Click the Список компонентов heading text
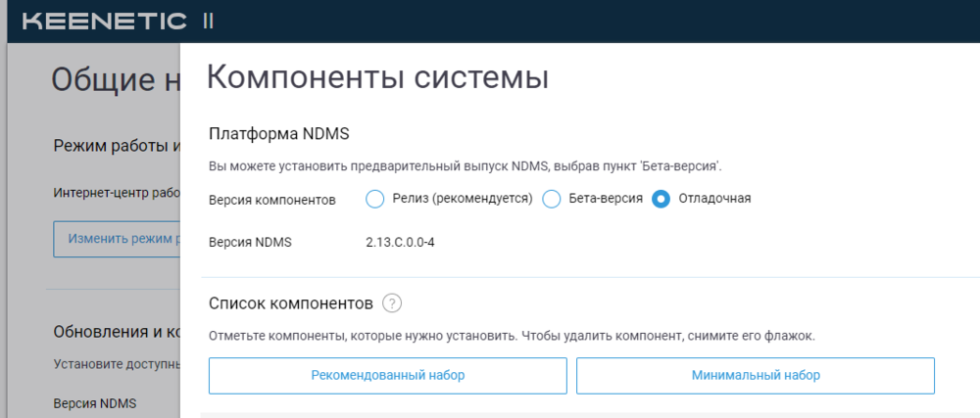The height and width of the screenshot is (418, 980). point(291,303)
